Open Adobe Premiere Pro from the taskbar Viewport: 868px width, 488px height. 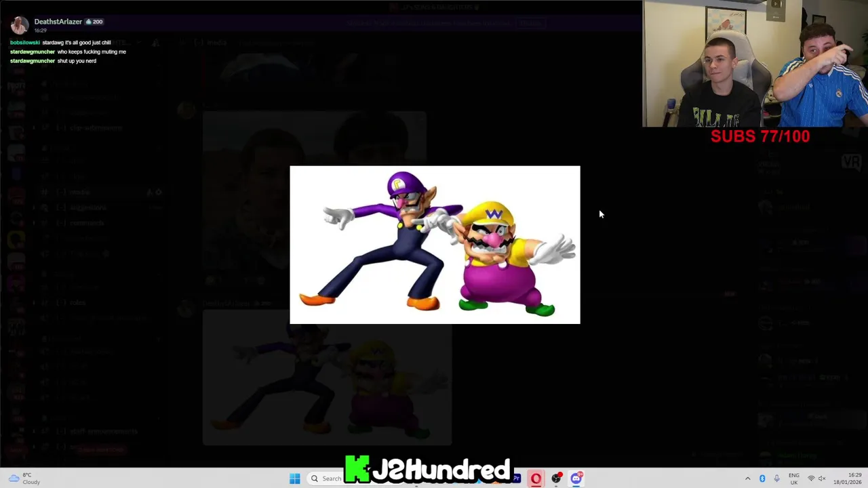click(517, 479)
